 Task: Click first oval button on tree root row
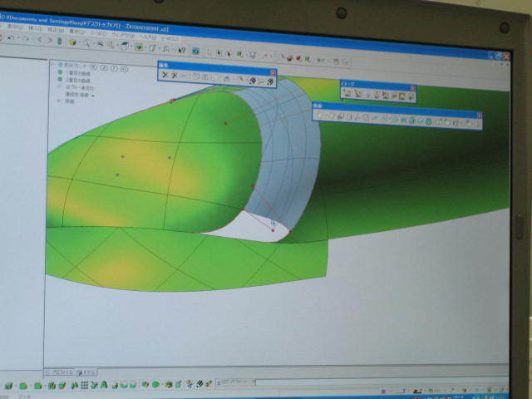click(x=94, y=67)
